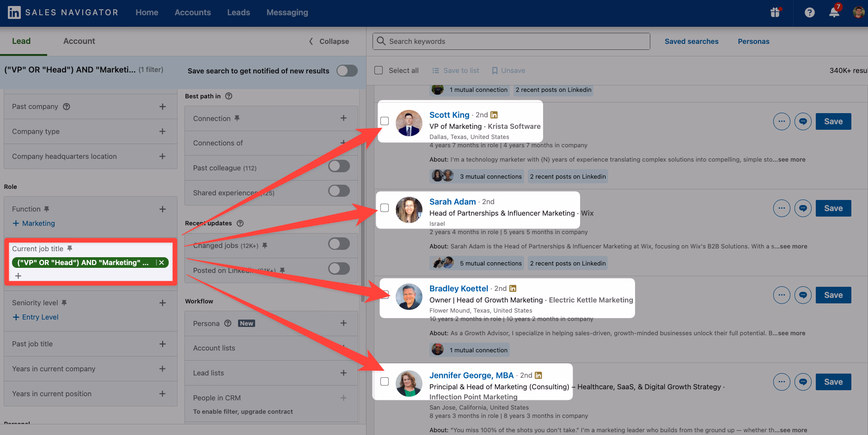
Task: Open more options for Bradley Koettel
Action: tap(782, 295)
